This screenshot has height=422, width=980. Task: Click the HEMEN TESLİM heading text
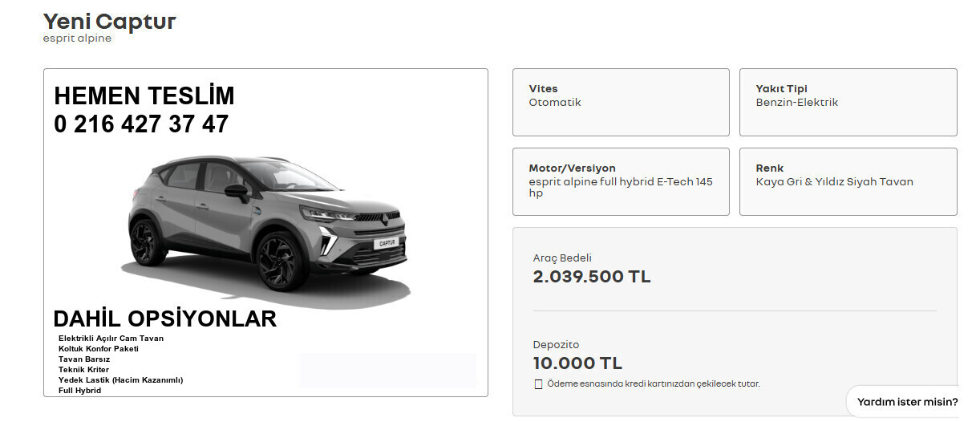144,96
